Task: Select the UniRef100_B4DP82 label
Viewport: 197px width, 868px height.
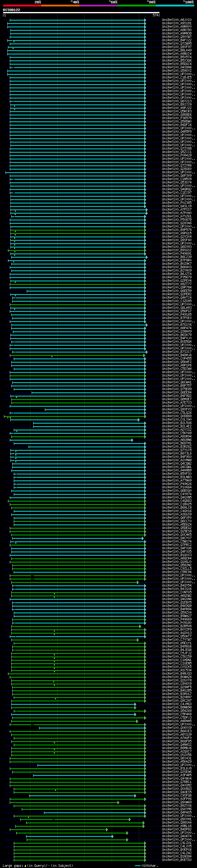Action: click(x=177, y=829)
